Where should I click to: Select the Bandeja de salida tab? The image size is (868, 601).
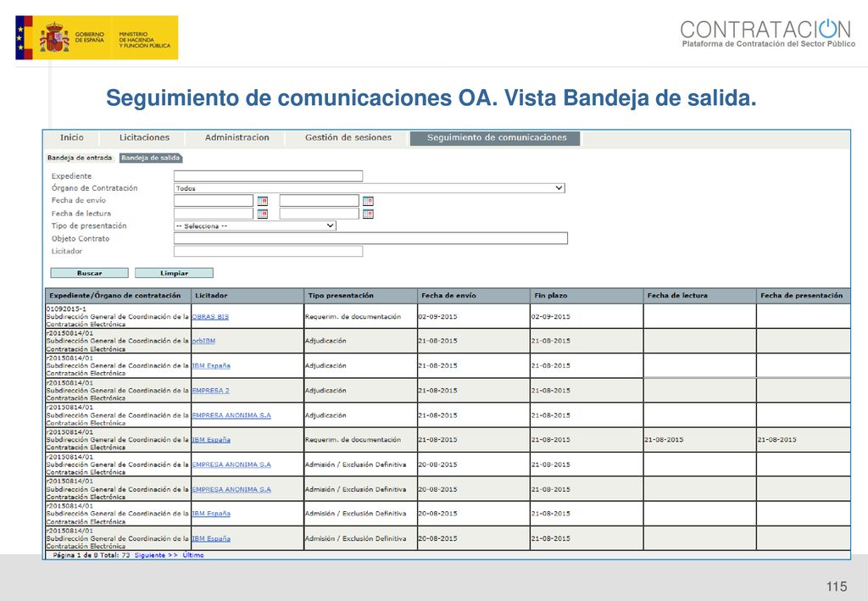tap(151, 159)
